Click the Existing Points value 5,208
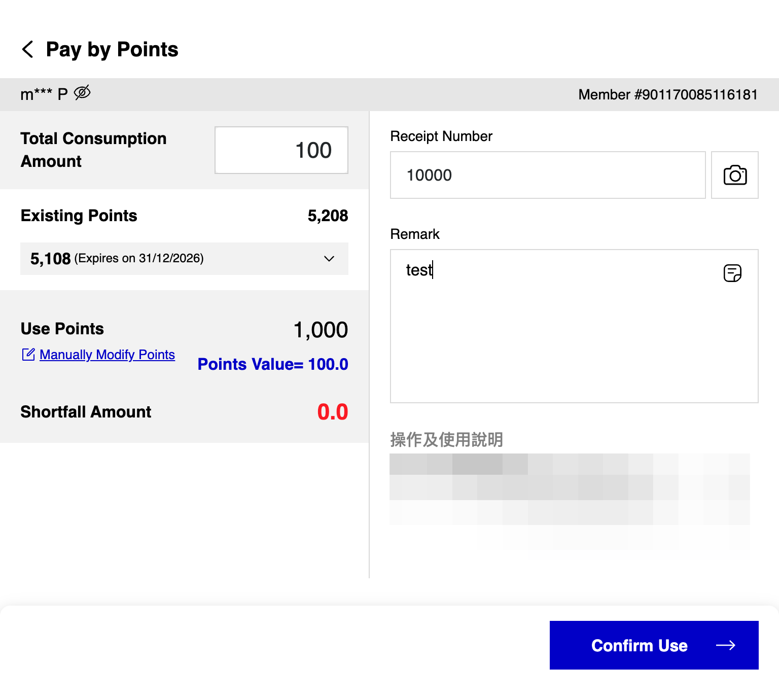The height and width of the screenshot is (700, 779). [328, 216]
